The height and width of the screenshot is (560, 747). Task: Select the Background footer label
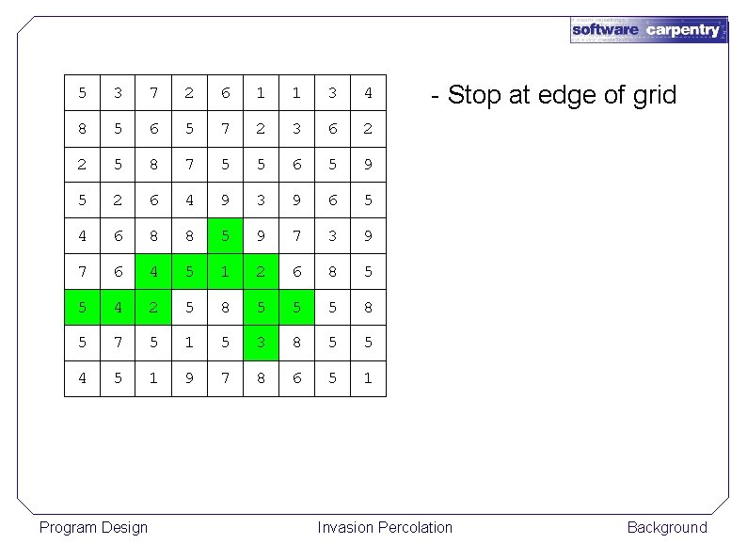click(667, 528)
